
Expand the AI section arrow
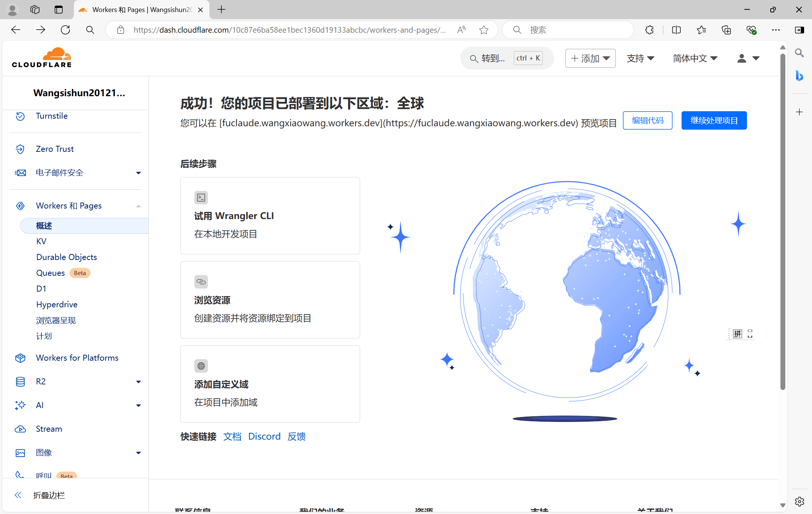point(138,405)
